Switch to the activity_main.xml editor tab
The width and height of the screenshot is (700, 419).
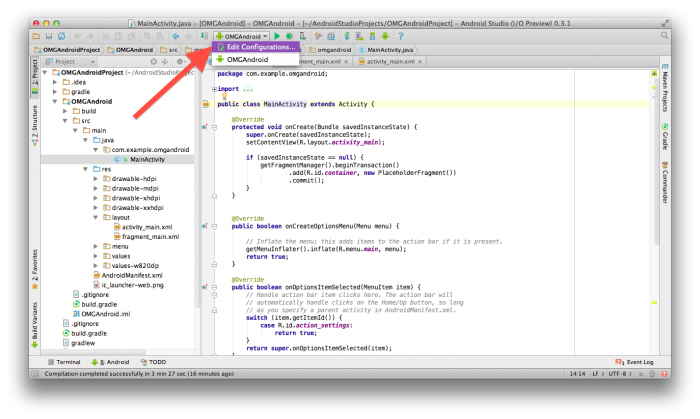point(390,62)
